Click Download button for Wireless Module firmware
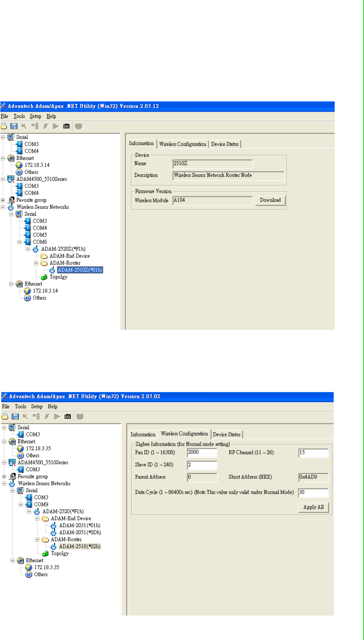Screen dimensions: 364x640 coord(270,200)
